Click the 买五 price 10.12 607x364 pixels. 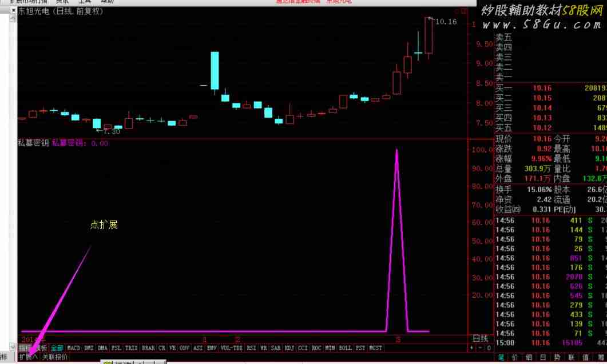pyautogui.click(x=542, y=128)
